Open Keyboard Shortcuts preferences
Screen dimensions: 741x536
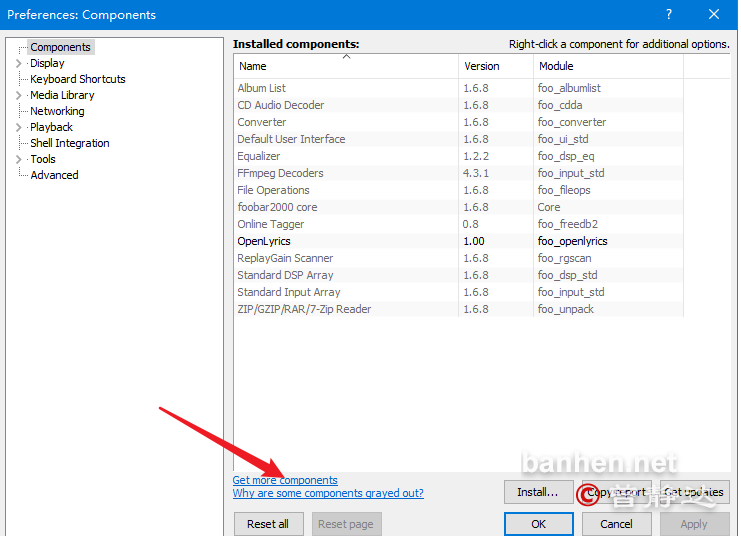click(x=78, y=79)
